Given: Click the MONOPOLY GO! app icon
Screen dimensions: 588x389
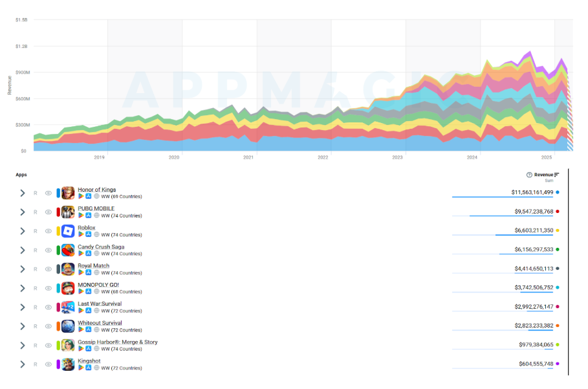Looking at the screenshot, I should click(x=68, y=288).
